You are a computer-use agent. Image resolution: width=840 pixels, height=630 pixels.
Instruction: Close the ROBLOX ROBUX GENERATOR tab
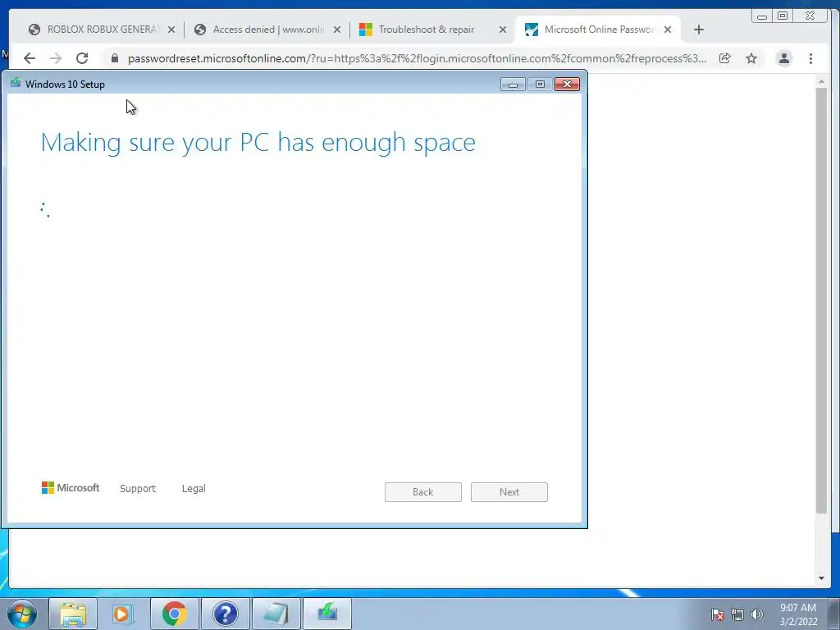pyautogui.click(x=171, y=30)
